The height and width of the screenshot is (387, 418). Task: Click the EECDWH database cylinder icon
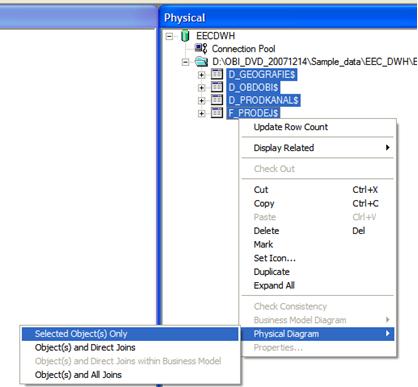(185, 36)
